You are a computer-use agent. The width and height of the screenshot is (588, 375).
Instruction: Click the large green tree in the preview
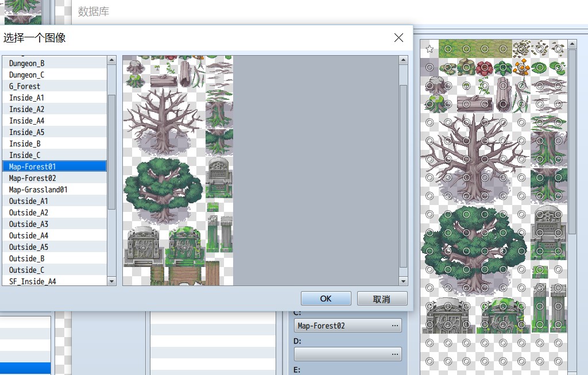163,190
